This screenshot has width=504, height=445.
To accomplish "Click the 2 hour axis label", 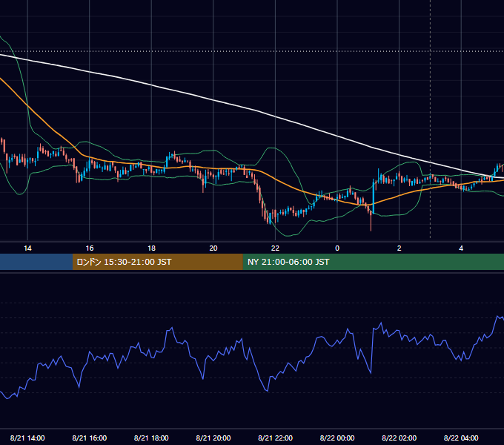I will [399, 248].
